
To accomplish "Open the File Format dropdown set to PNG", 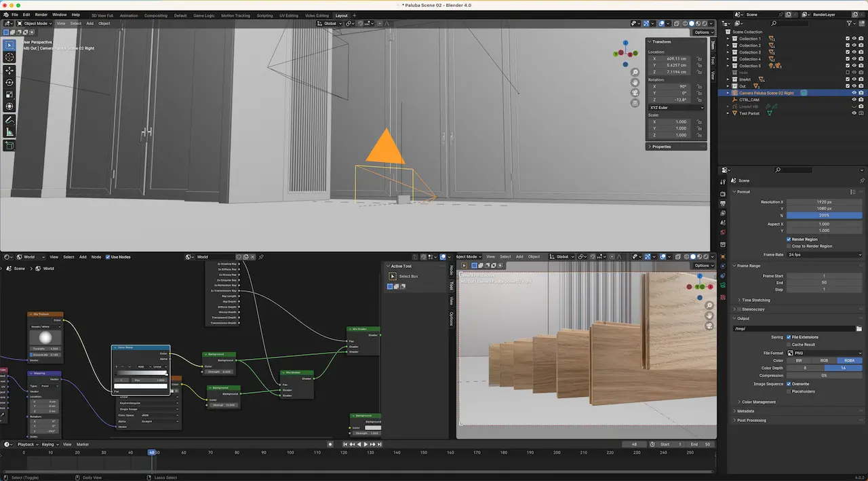I will [826, 353].
